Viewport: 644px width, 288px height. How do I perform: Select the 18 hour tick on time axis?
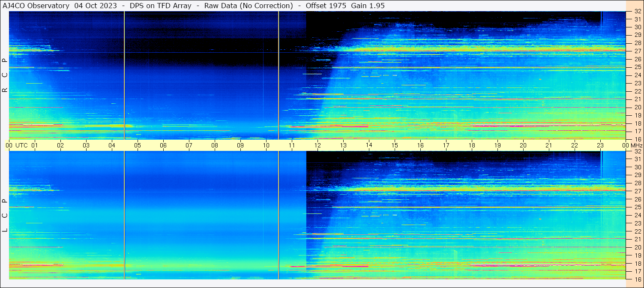[472, 145]
